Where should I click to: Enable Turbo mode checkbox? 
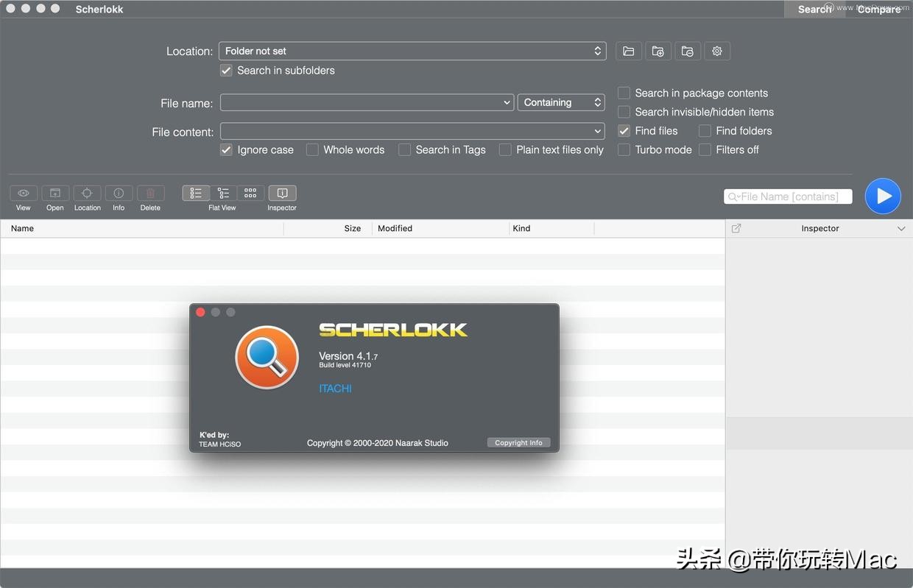coord(624,149)
